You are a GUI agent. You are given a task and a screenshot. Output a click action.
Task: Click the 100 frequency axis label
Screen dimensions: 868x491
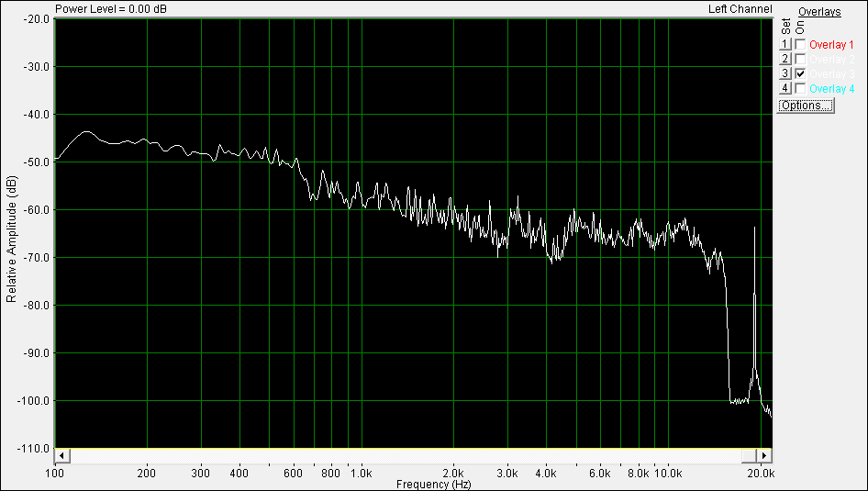coord(55,474)
